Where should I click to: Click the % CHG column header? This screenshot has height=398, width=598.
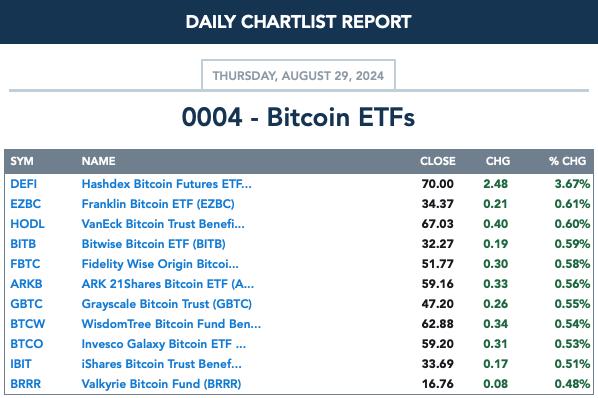click(567, 161)
